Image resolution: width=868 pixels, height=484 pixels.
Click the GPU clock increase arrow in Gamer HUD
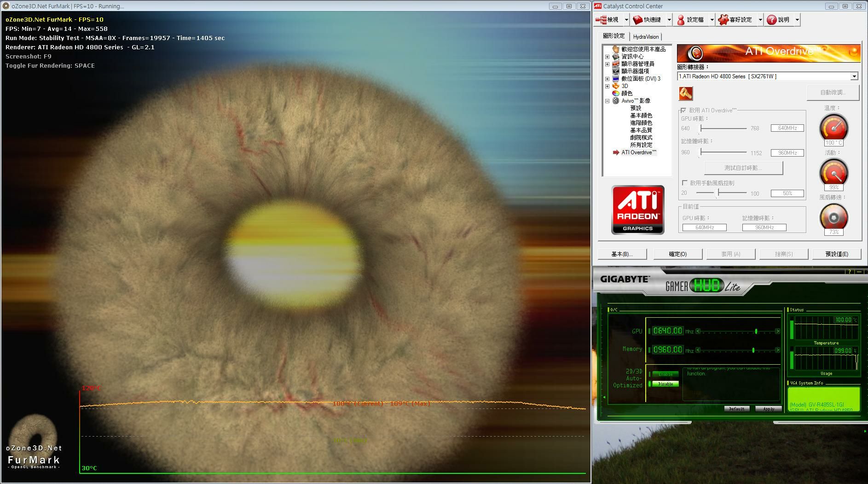(778, 331)
